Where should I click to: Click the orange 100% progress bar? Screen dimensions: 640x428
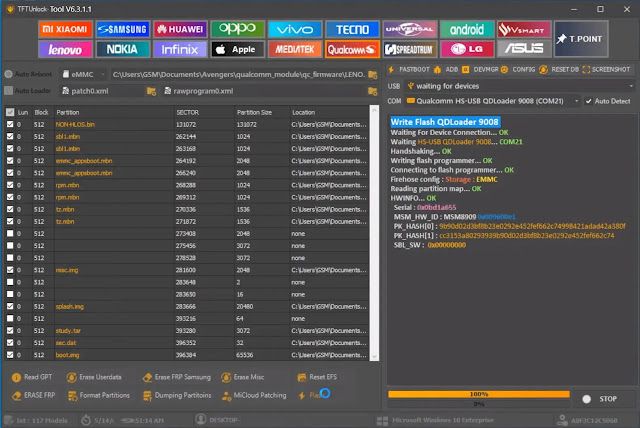click(x=479, y=394)
